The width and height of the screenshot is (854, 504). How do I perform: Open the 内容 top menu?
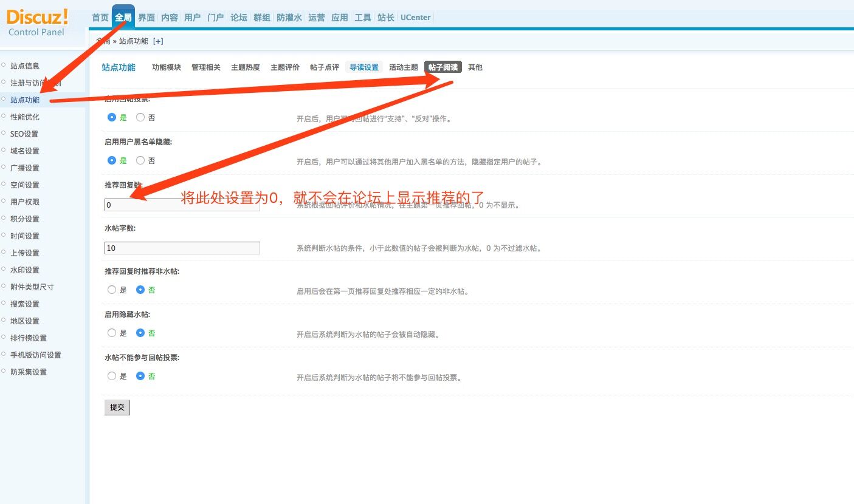click(170, 18)
